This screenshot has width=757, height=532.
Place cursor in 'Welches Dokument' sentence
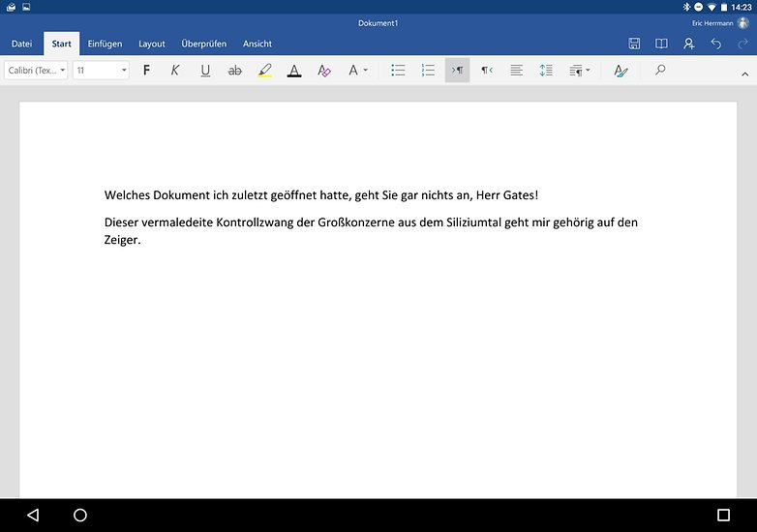321,195
